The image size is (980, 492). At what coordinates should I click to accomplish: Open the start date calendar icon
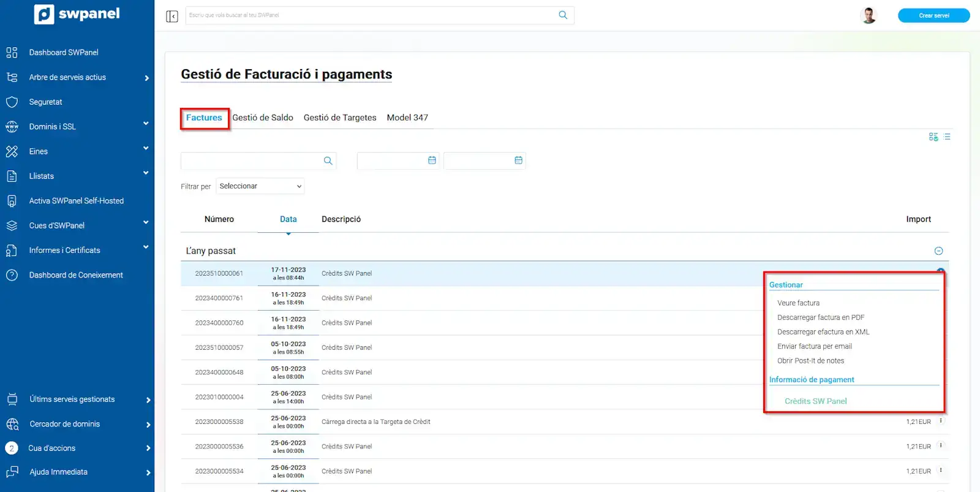tap(432, 160)
